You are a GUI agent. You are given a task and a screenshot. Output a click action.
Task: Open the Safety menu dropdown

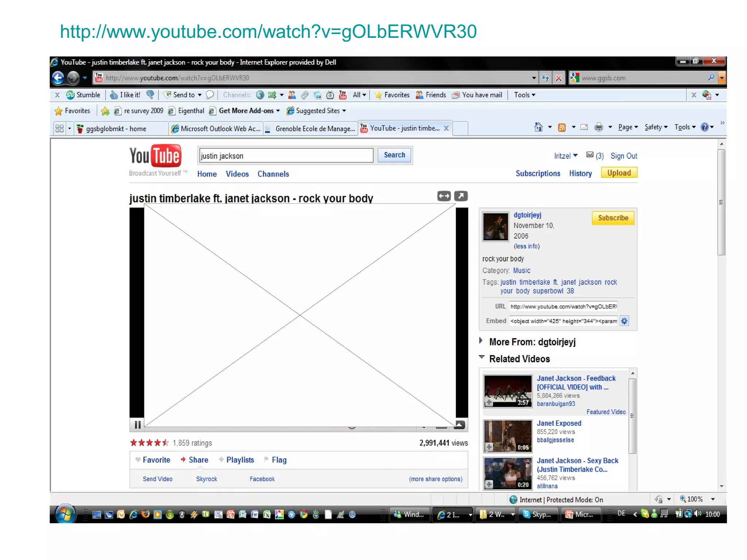click(x=656, y=127)
